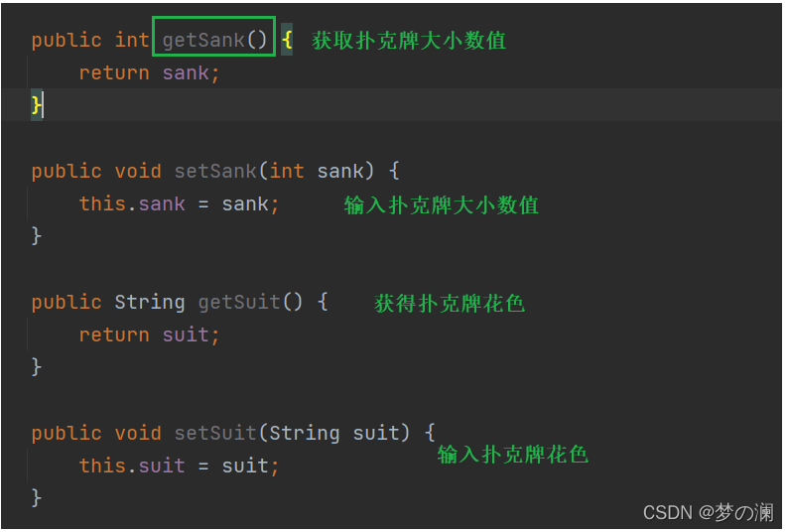Click the getSank() method name
789x532 pixels.
tap(214, 40)
